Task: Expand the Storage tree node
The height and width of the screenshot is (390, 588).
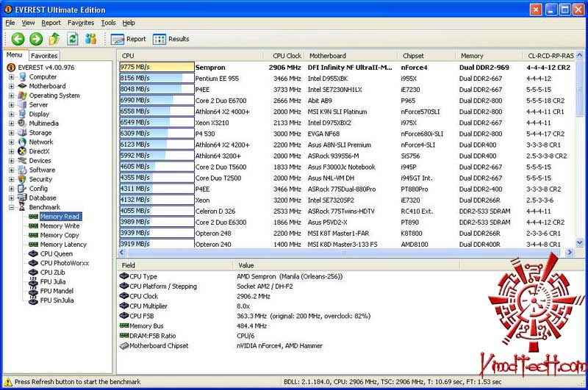Action: tap(12, 133)
